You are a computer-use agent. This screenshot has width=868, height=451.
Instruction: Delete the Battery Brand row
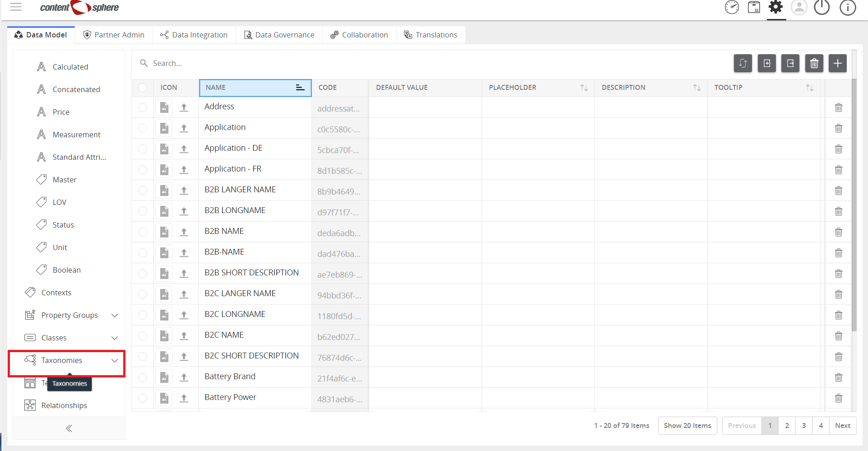839,377
